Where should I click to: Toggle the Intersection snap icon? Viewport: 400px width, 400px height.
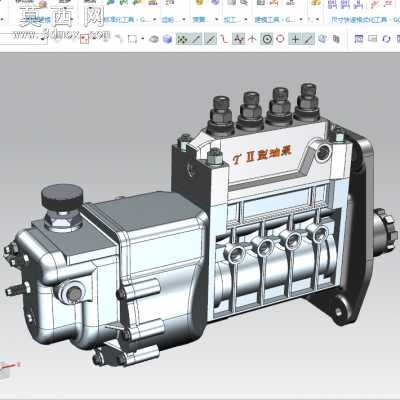pyautogui.click(x=238, y=39)
